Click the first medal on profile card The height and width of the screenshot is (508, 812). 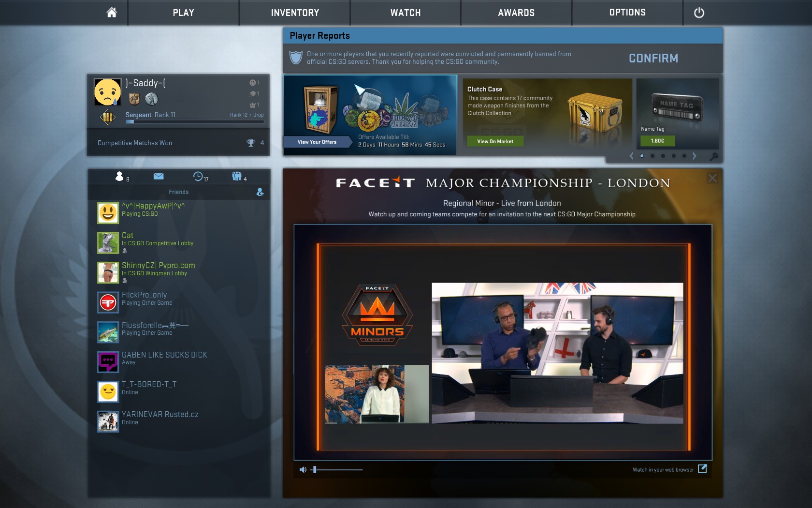[134, 99]
